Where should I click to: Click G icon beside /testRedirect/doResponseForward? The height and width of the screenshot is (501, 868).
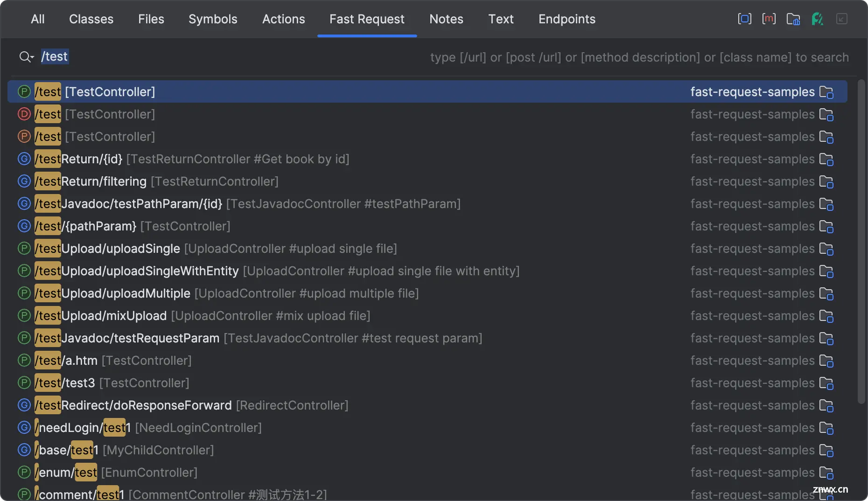click(24, 405)
